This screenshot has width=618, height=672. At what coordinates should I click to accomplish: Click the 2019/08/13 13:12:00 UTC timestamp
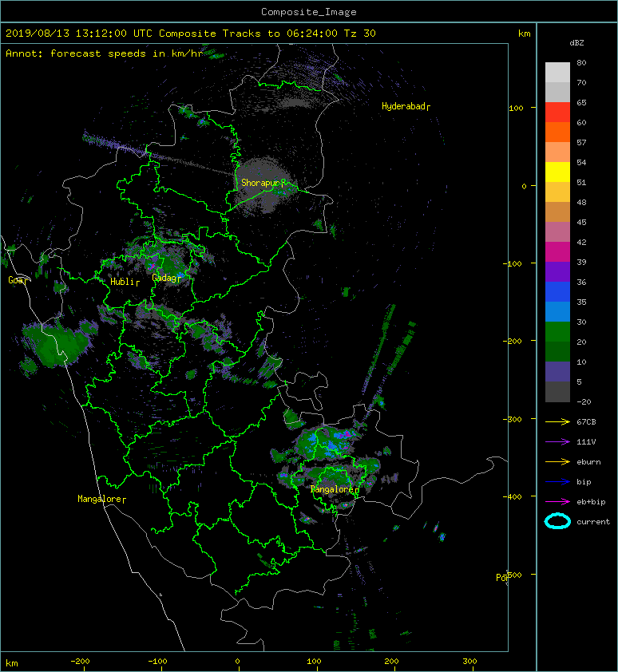coord(79,34)
